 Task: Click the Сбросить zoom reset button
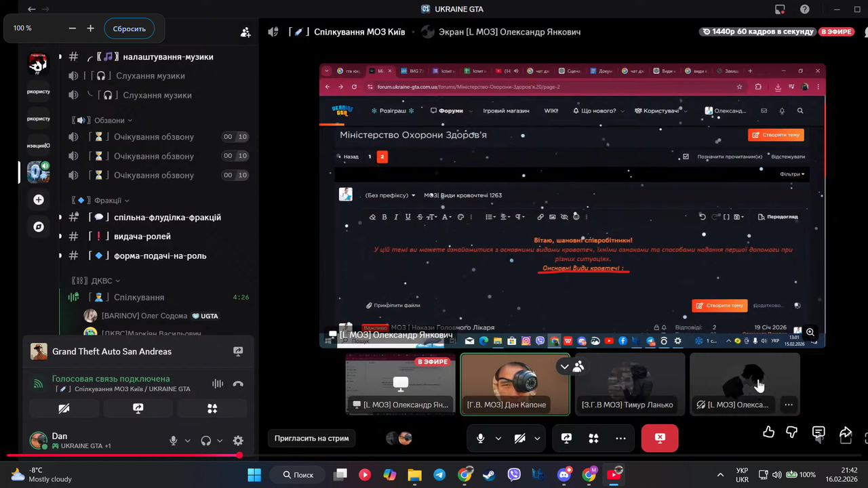pos(129,28)
